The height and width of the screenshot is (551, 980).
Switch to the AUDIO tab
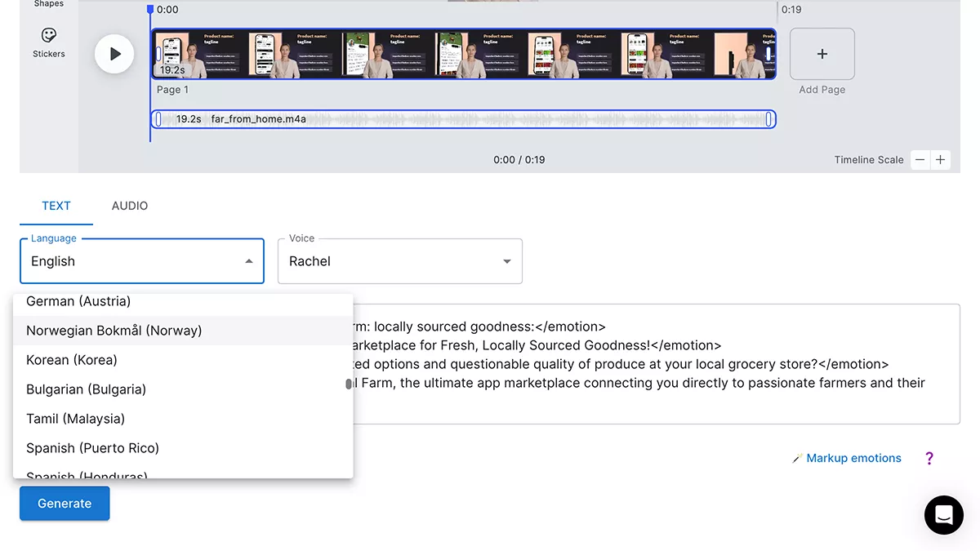tap(130, 206)
